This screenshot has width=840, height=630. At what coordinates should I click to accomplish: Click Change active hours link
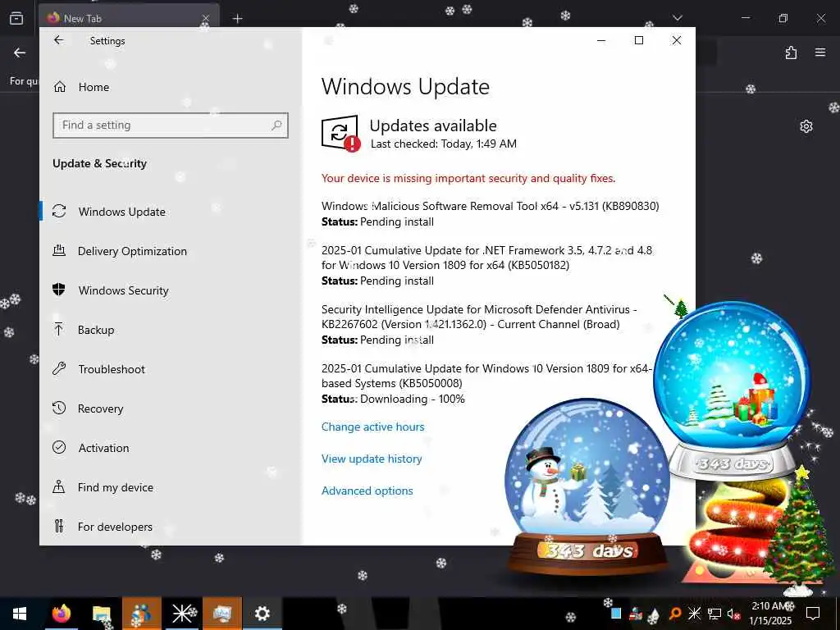coord(373,427)
